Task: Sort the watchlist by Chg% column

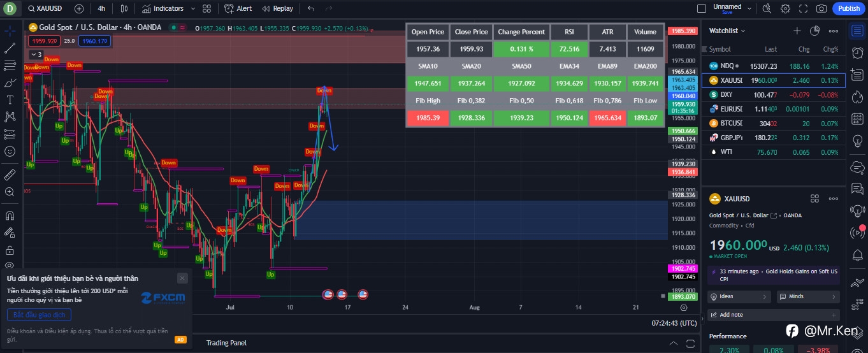Action: pyautogui.click(x=830, y=49)
